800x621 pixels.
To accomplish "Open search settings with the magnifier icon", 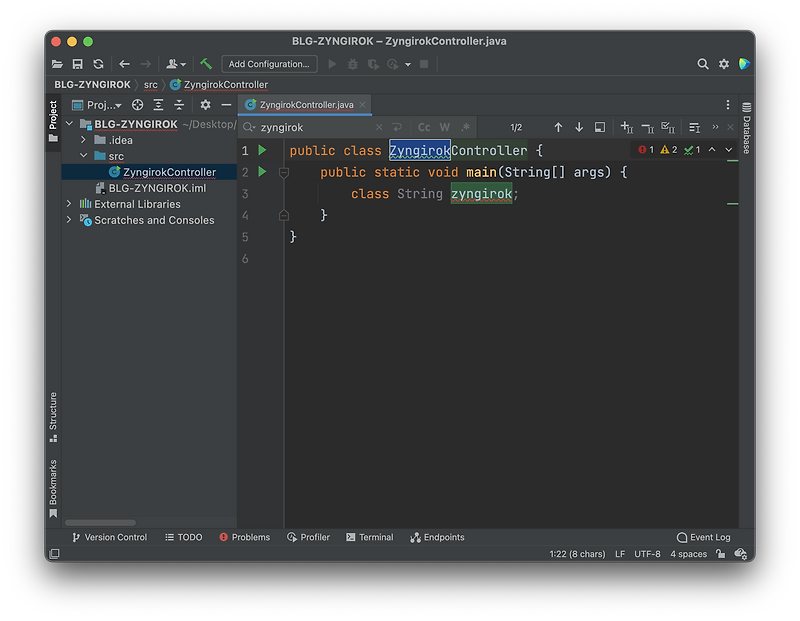I will coord(250,128).
